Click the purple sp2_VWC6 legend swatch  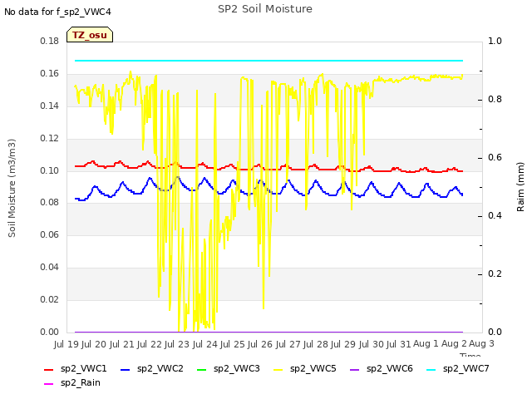tap(355, 369)
